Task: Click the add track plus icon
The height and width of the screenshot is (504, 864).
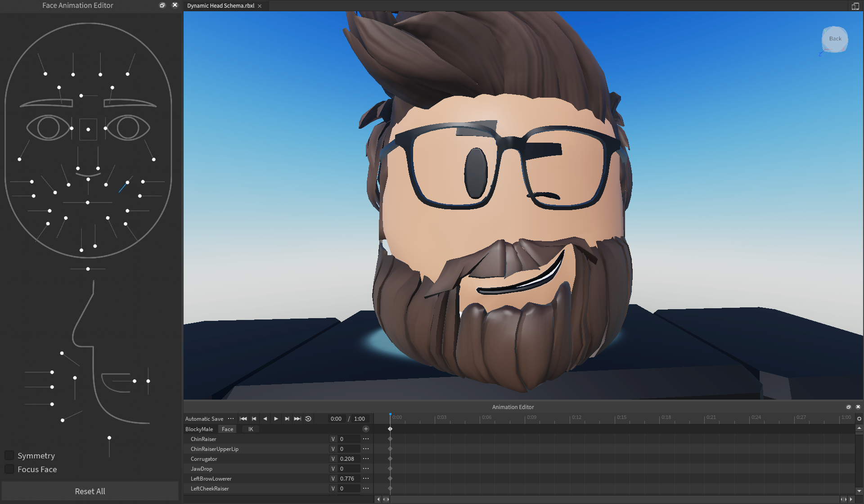Action: point(366,429)
